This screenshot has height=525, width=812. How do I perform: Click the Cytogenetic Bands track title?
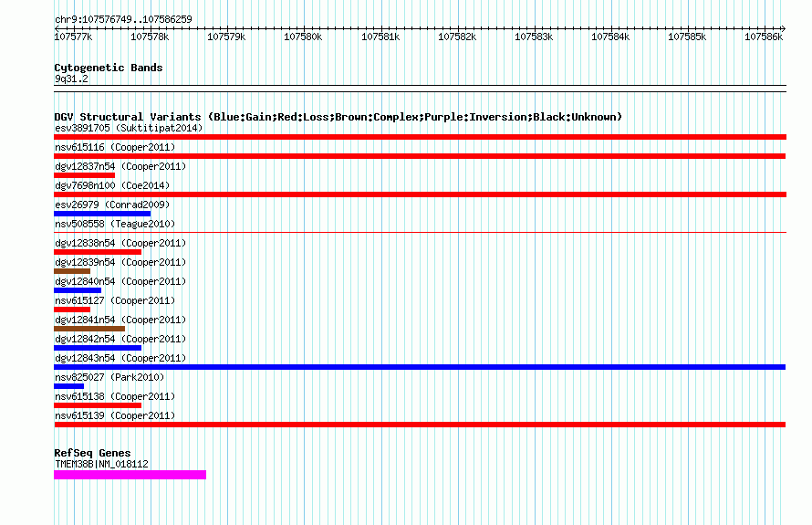(x=109, y=68)
